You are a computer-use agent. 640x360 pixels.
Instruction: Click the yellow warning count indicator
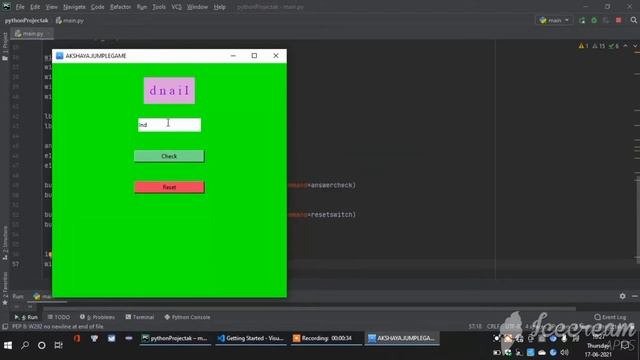coord(583,46)
